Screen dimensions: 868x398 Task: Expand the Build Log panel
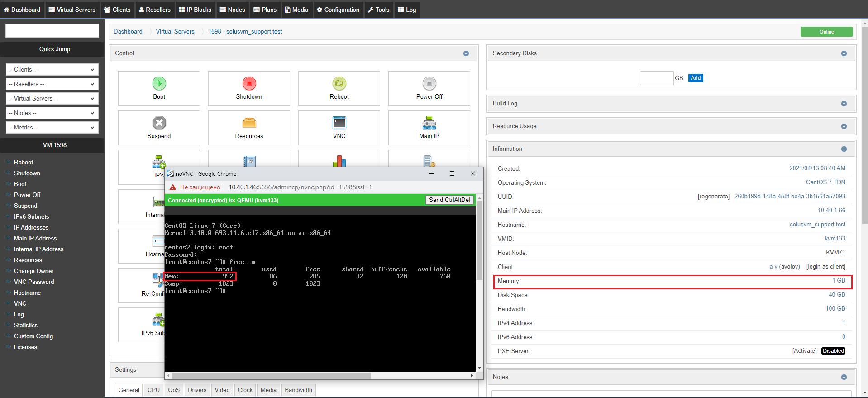click(x=844, y=104)
